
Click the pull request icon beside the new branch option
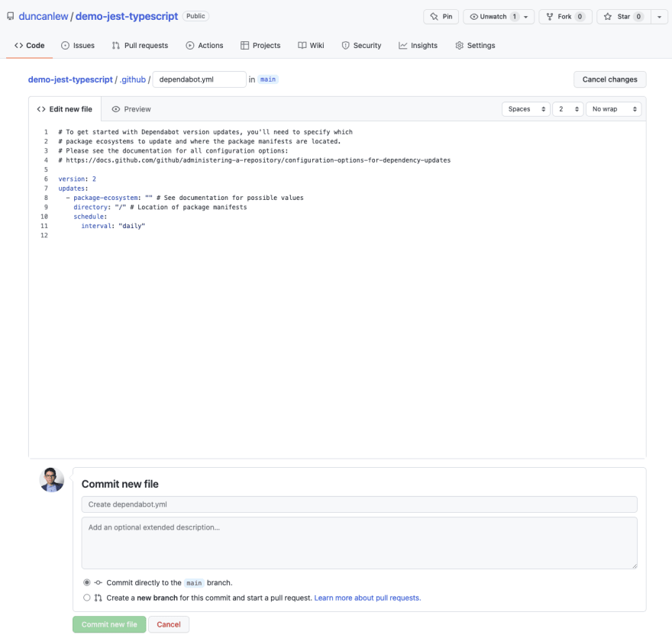(x=99, y=598)
